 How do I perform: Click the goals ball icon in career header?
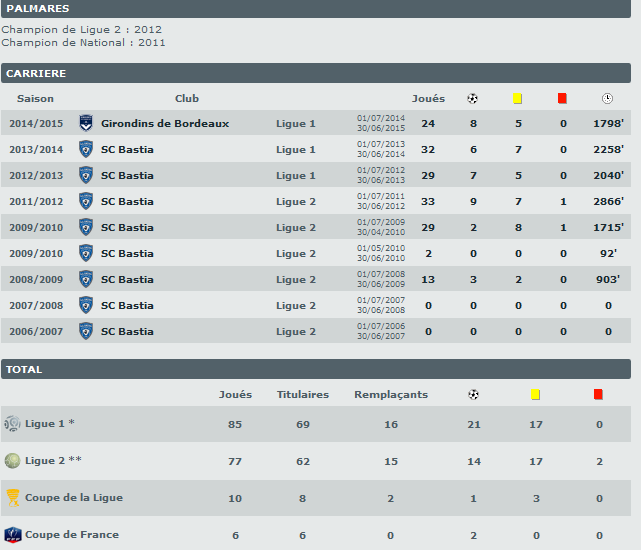pos(473,98)
